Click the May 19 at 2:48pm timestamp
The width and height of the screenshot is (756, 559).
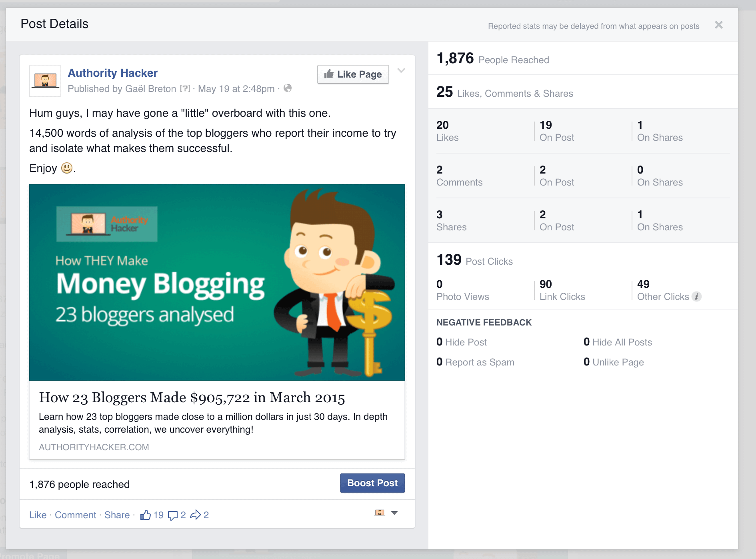click(x=236, y=89)
